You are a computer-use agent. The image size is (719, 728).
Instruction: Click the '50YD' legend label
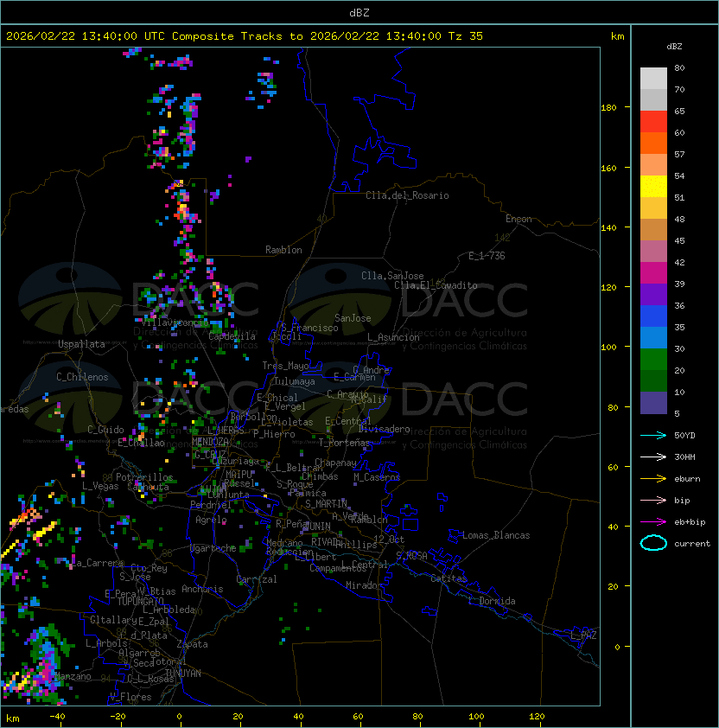coord(684,436)
